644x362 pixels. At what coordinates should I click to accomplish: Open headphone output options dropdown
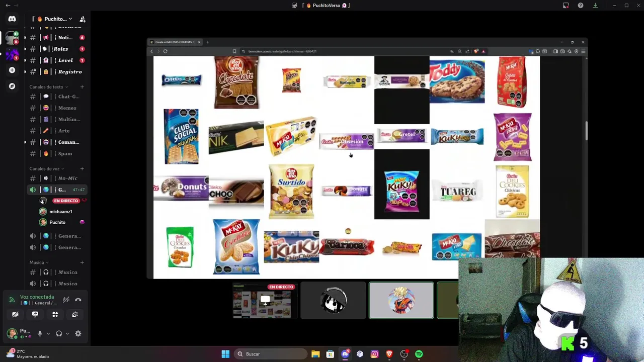(67, 333)
